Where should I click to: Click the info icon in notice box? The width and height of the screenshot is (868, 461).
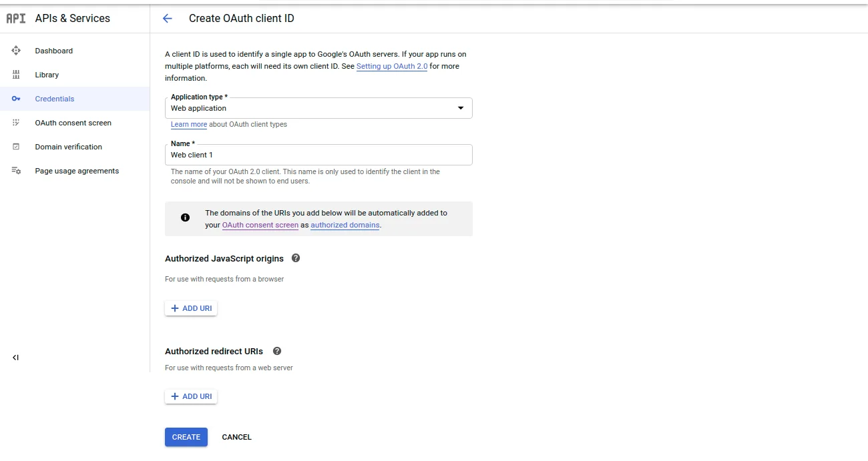coord(185,217)
